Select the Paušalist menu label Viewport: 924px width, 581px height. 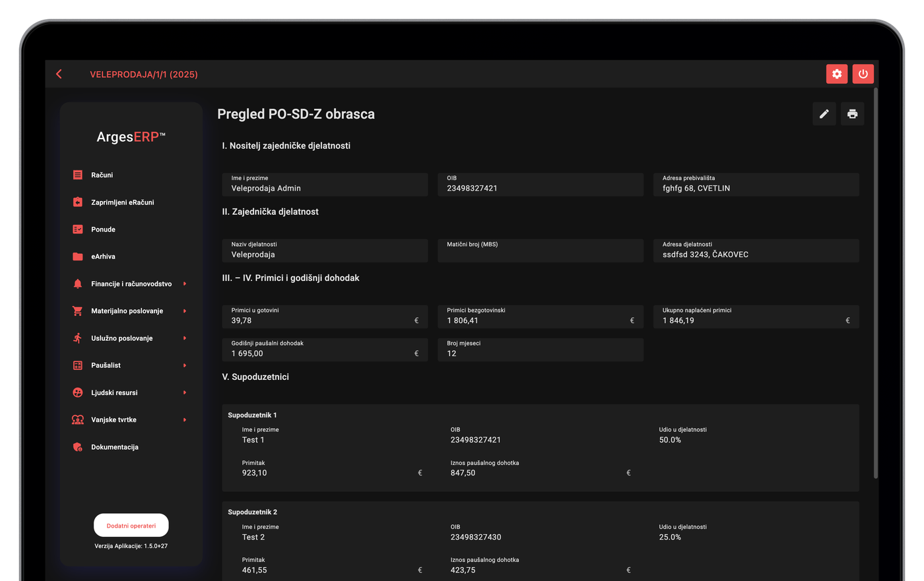pos(106,365)
